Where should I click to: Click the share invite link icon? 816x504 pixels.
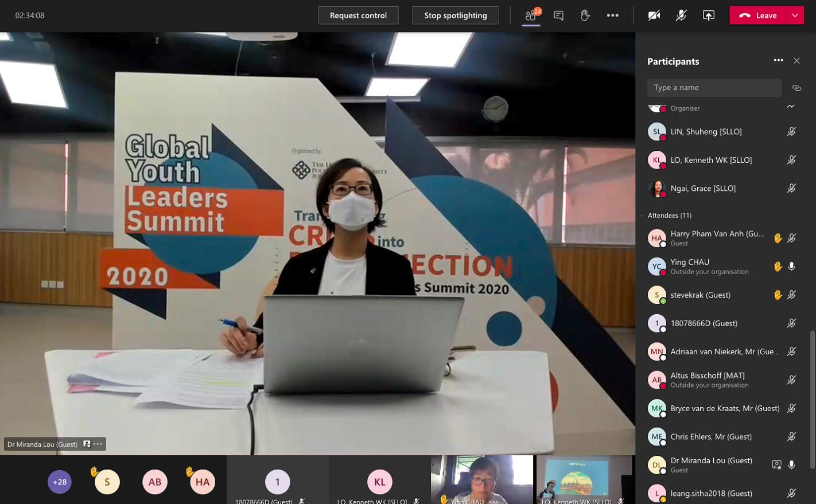(796, 88)
